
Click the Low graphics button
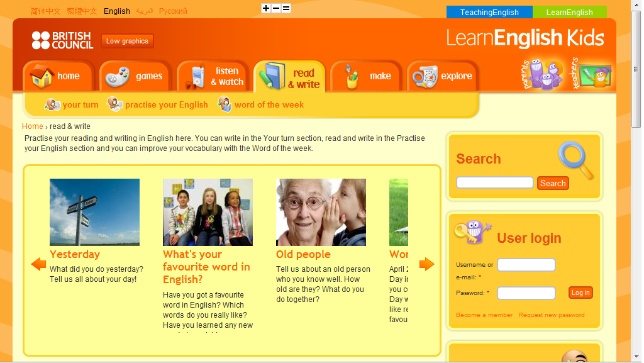point(127,41)
